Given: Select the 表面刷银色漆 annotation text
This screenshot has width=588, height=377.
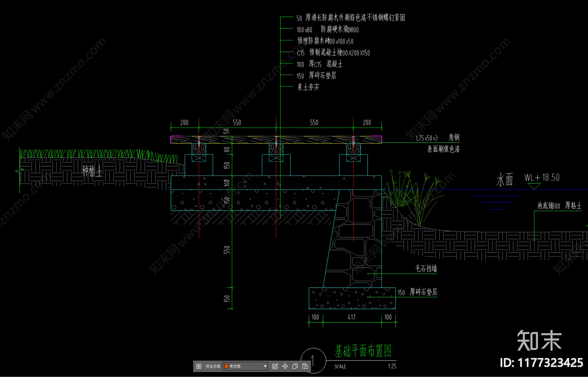Looking at the screenshot, I should [443, 149].
